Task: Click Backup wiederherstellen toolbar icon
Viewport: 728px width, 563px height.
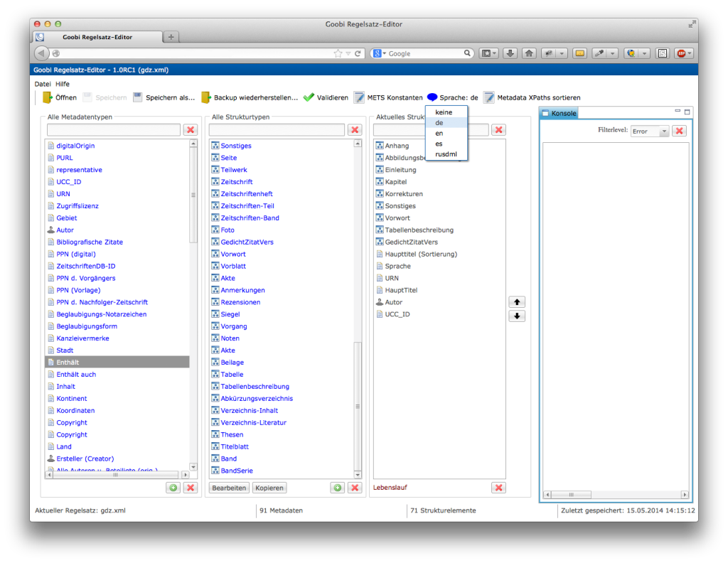Action: pyautogui.click(x=205, y=97)
